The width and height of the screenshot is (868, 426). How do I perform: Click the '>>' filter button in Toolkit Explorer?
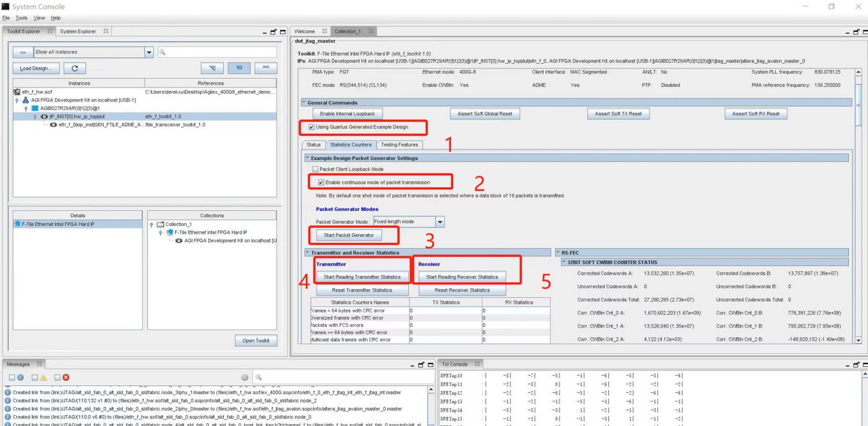click(22, 52)
